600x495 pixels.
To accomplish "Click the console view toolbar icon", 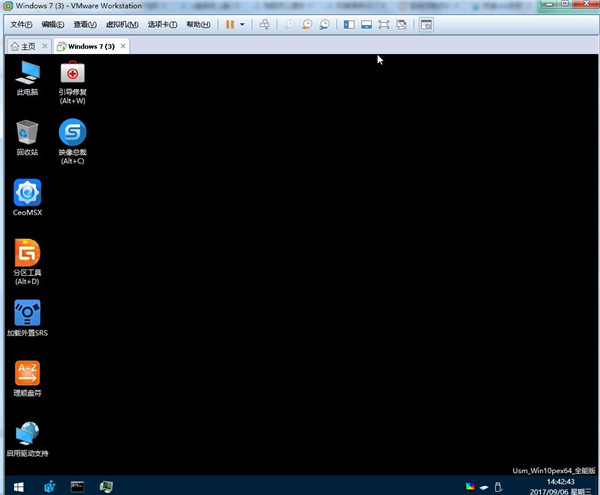I will click(426, 24).
